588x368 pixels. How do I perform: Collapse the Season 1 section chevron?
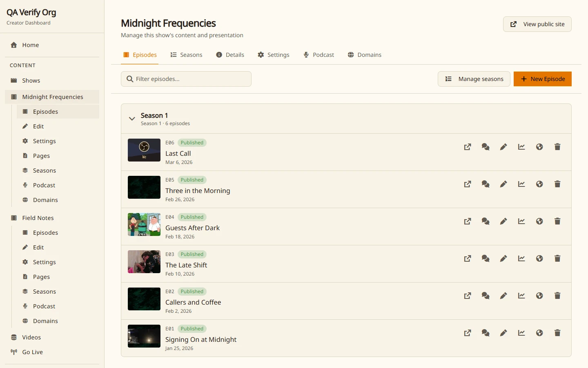(x=132, y=119)
